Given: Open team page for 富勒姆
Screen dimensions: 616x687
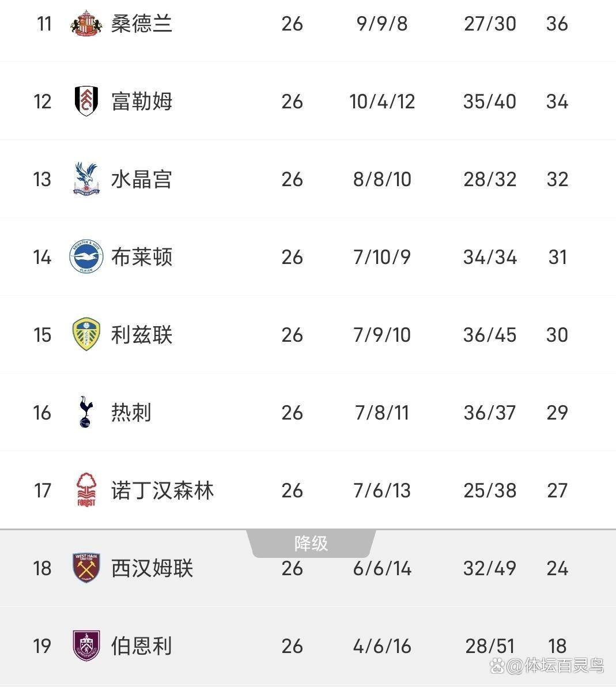Looking at the screenshot, I should 142,101.
